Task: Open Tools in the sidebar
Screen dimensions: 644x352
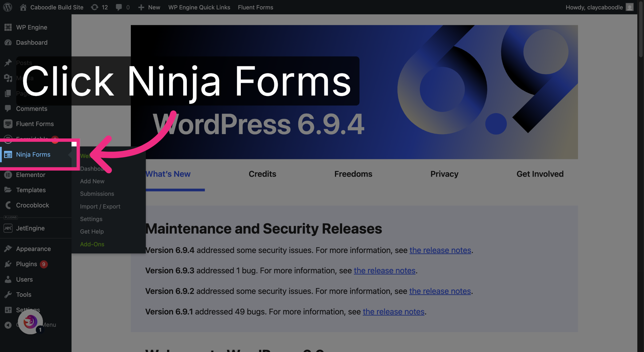Action: pos(23,295)
